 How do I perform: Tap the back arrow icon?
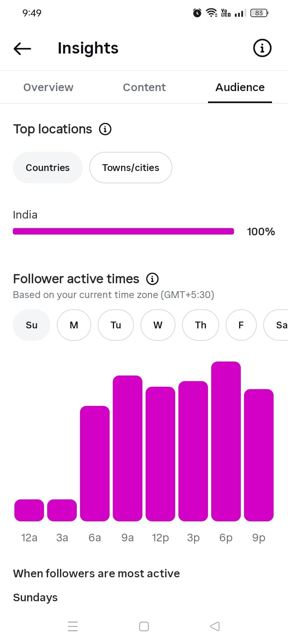pos(22,49)
